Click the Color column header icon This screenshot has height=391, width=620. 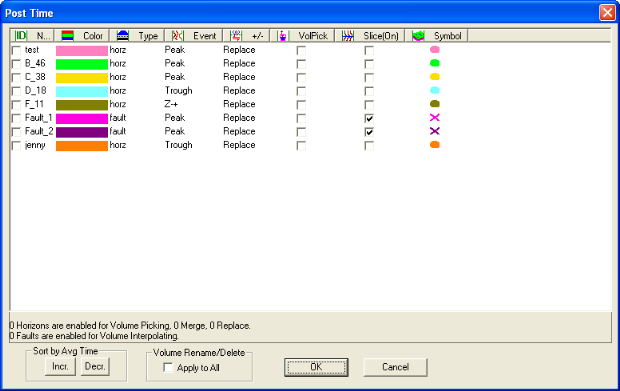(x=68, y=36)
